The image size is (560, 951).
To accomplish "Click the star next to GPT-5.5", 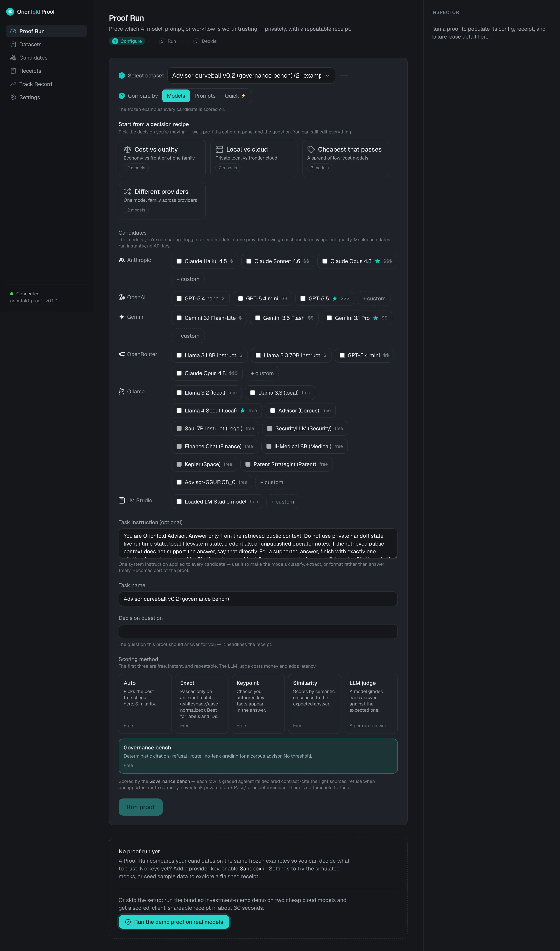I will tap(335, 299).
